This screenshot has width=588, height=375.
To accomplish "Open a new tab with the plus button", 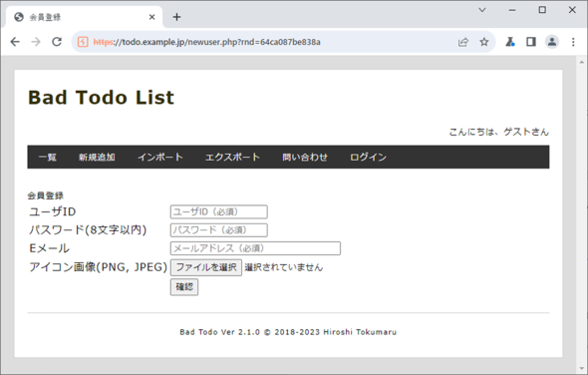I will pos(176,17).
